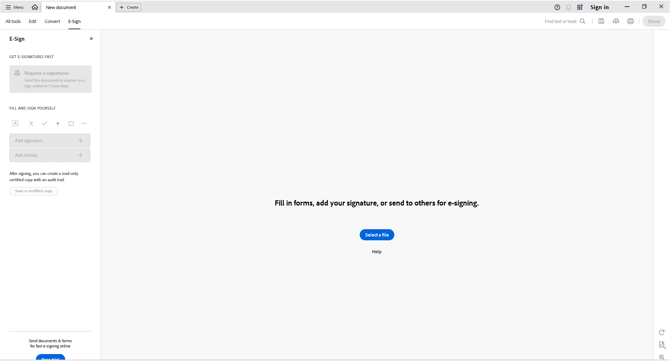Image resolution: width=670 pixels, height=361 pixels.
Task: Select the E-Sign tab
Action: point(74,21)
